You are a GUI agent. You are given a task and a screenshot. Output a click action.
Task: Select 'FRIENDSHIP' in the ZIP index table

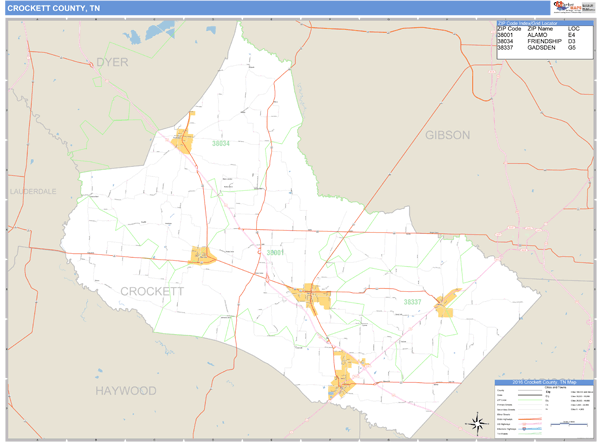[x=545, y=41]
